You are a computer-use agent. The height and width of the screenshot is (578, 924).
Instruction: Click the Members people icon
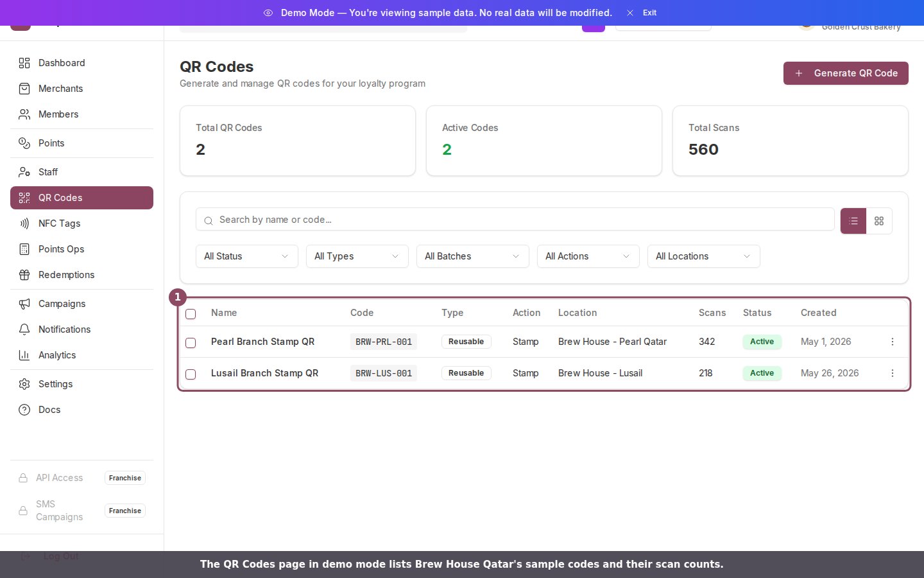pyautogui.click(x=24, y=114)
